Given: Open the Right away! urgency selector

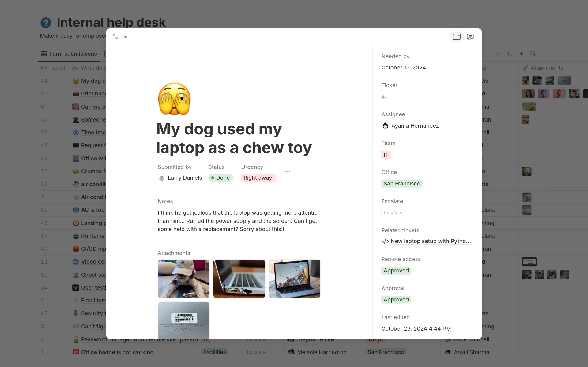Looking at the screenshot, I should [x=258, y=178].
